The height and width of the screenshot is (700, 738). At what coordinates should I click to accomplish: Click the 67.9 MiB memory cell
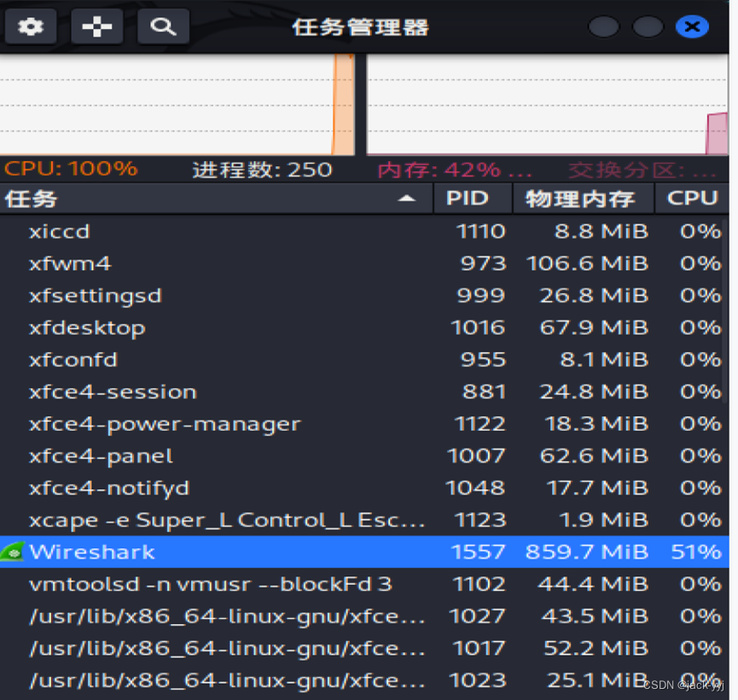pyautogui.click(x=594, y=328)
